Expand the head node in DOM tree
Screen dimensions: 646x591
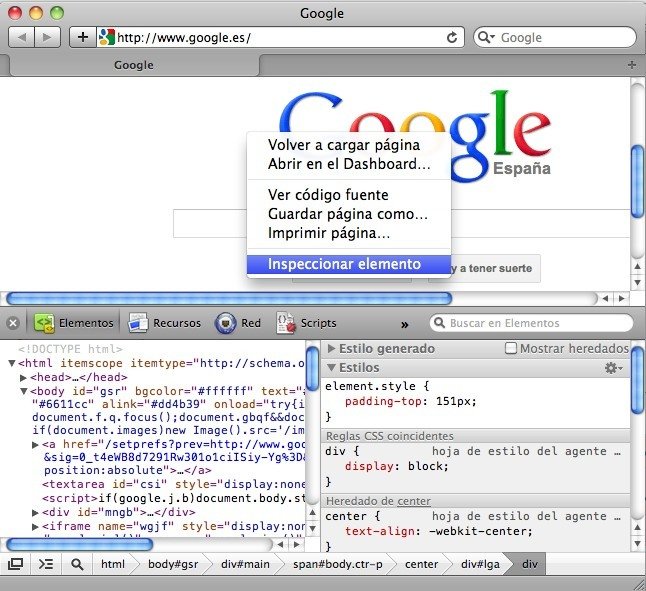23,377
